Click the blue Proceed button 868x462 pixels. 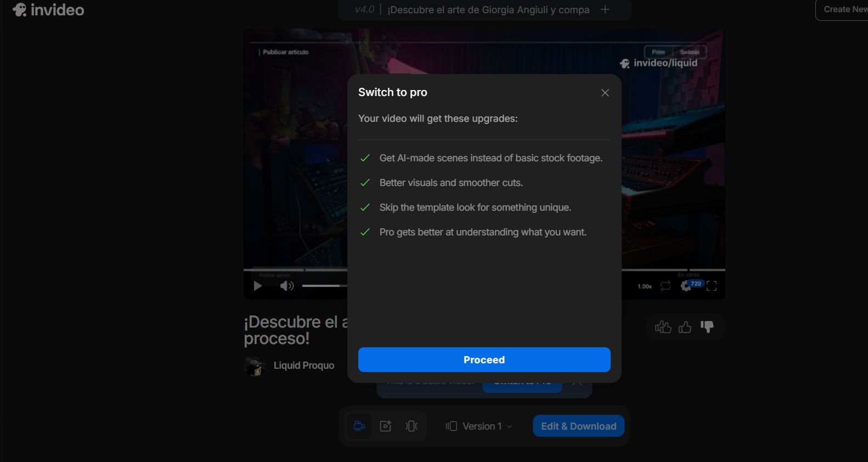(484, 360)
